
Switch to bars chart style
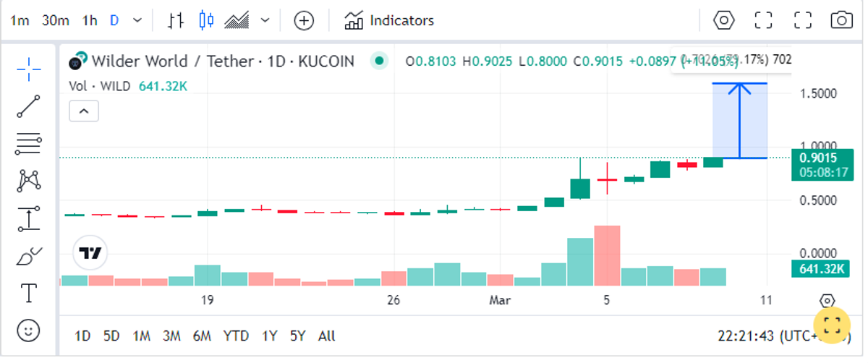175,21
